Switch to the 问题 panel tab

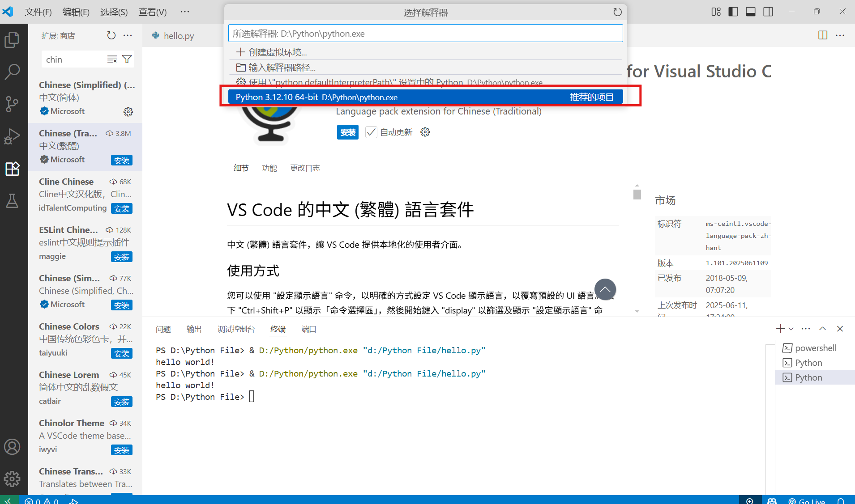[x=163, y=329]
